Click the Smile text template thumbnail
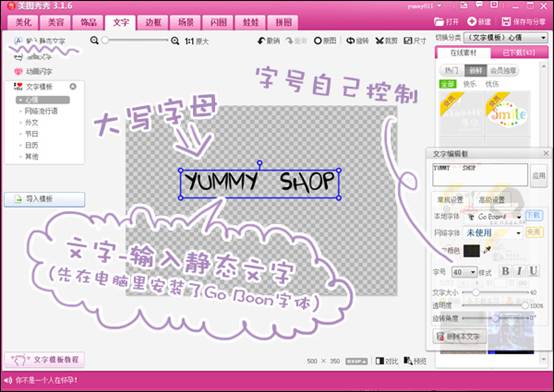Viewport: 554px width, 392px height. (508, 115)
